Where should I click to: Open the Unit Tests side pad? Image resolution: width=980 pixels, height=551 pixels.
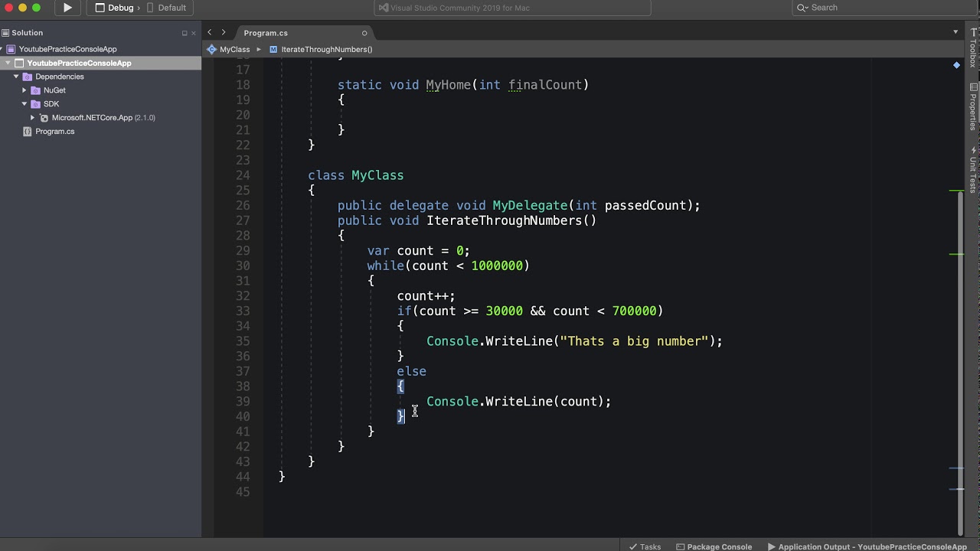point(973,170)
